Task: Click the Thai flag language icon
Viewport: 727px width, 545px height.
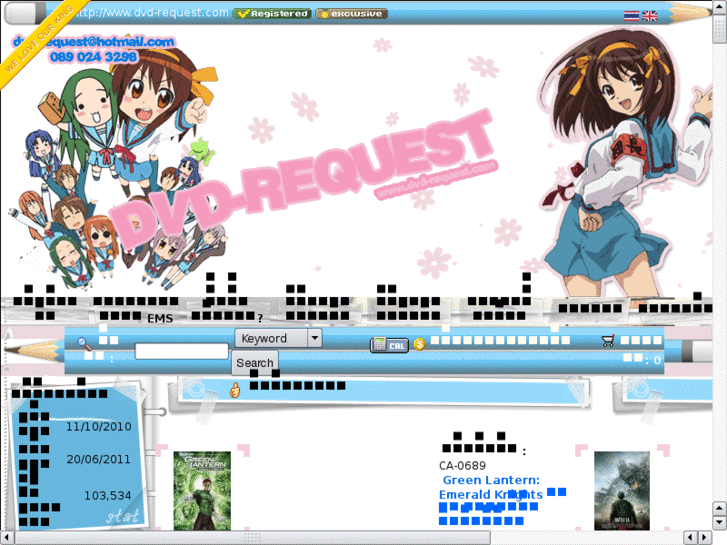Action: (631, 16)
